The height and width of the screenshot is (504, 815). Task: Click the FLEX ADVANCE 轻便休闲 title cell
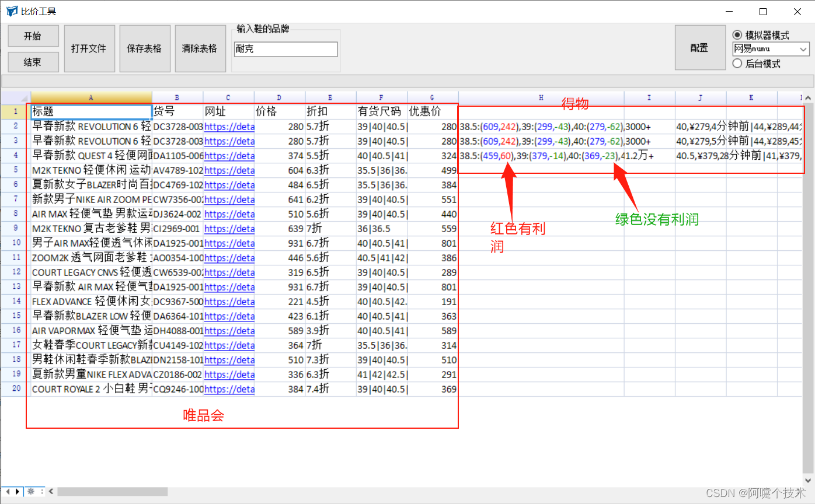point(92,302)
